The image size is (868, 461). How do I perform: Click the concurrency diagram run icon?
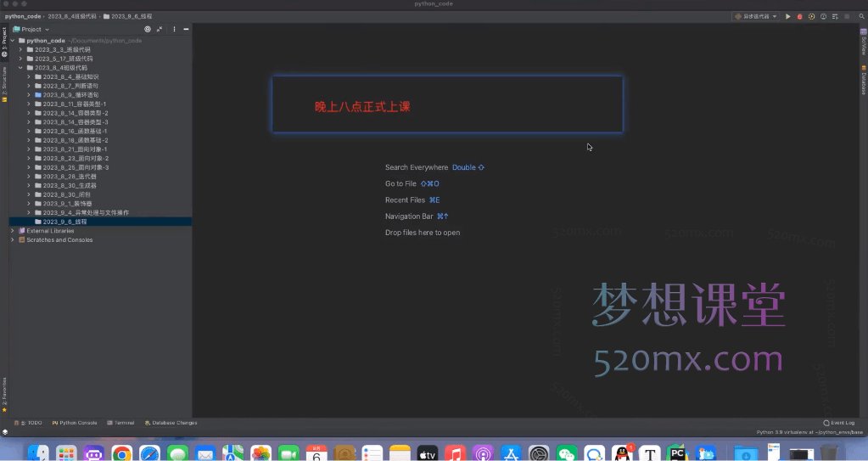[x=835, y=17]
